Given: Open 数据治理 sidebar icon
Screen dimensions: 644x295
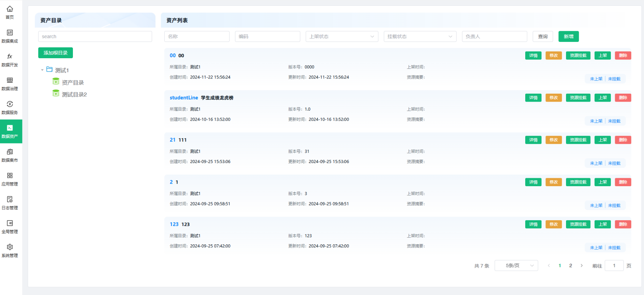Looking at the screenshot, I should pyautogui.click(x=10, y=81).
